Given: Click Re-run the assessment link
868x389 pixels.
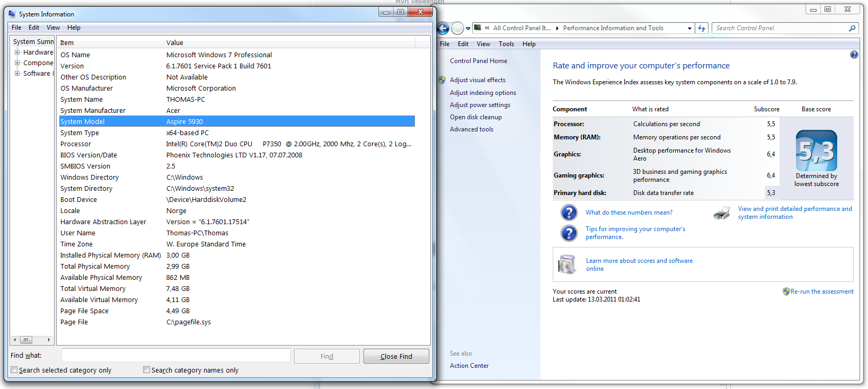Looking at the screenshot, I should point(822,291).
